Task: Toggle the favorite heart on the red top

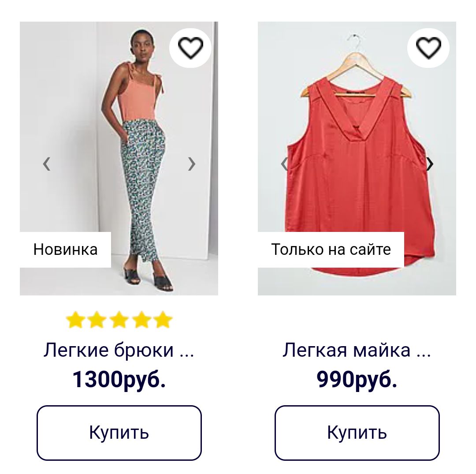Action: [428, 48]
